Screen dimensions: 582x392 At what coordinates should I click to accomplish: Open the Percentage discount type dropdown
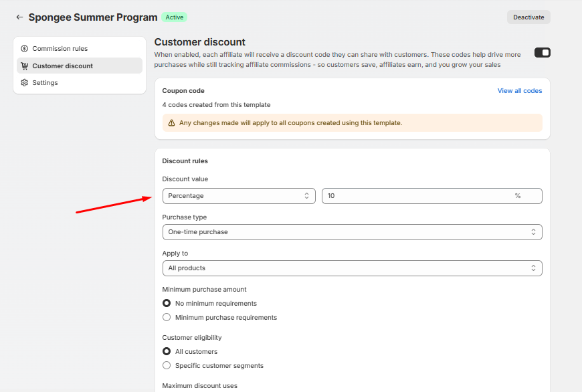tap(239, 196)
